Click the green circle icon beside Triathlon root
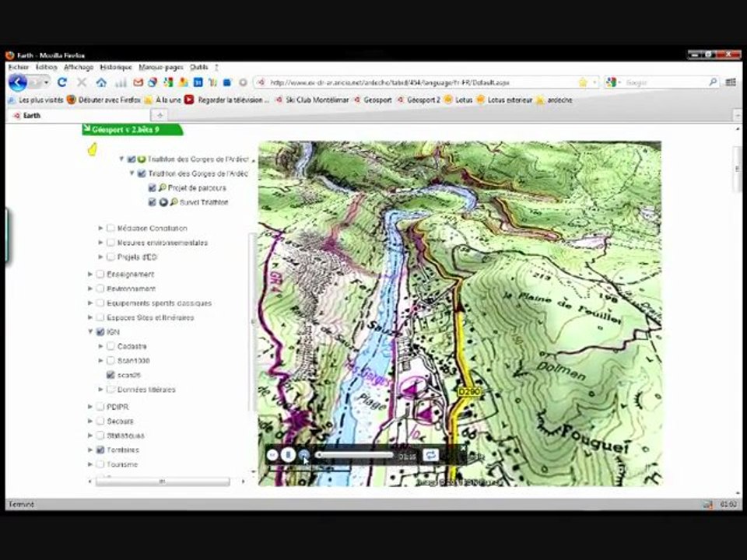The width and height of the screenshot is (747, 560). click(x=142, y=159)
